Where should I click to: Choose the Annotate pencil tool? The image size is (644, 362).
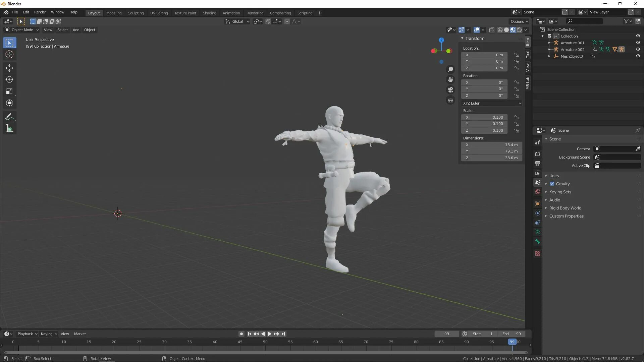coord(9,117)
